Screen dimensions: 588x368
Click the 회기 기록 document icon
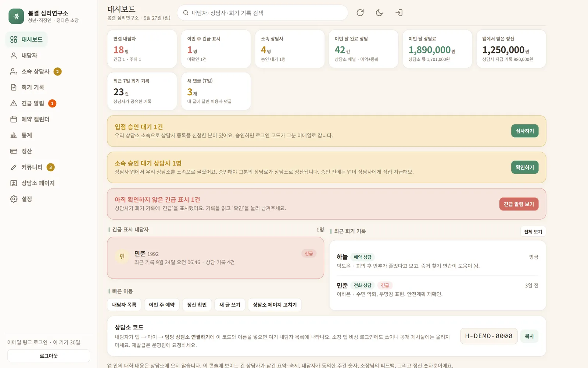14,87
